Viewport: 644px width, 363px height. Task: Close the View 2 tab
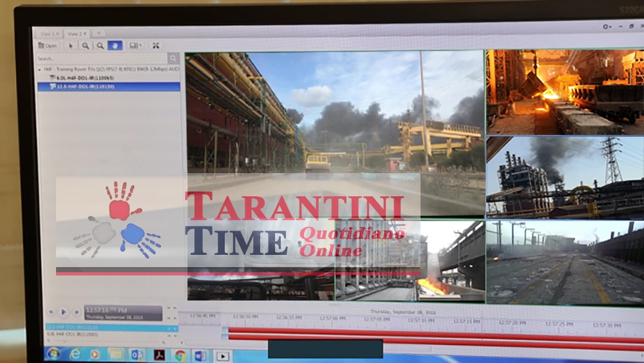pyautogui.click(x=85, y=33)
